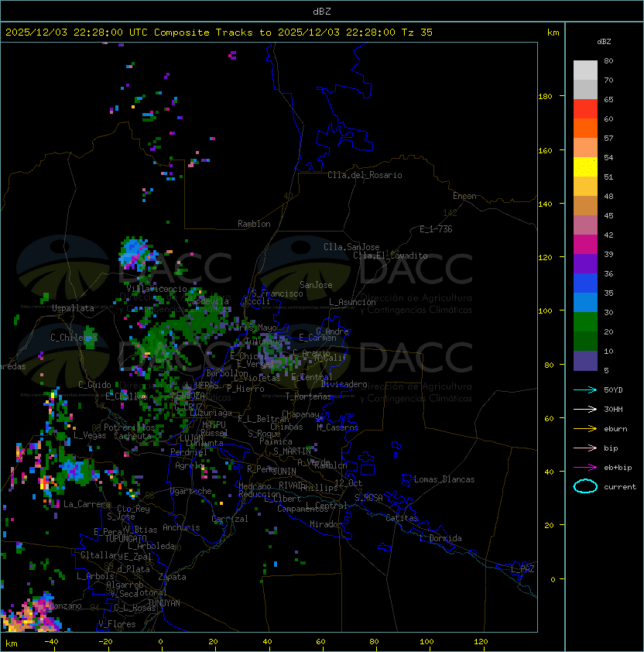Click the Lomas_Blancas map label

(x=444, y=479)
